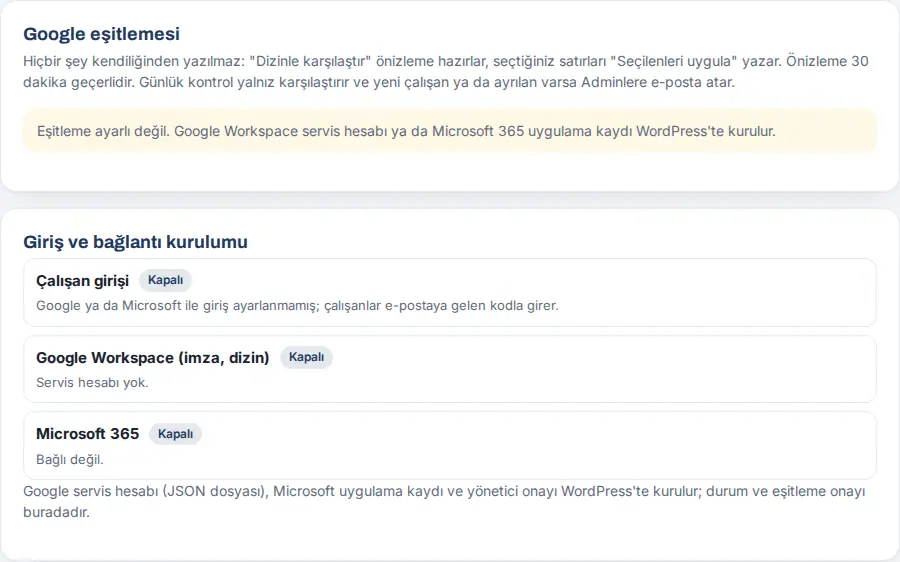Select the 'Microsoft 365' card title

pos(87,433)
